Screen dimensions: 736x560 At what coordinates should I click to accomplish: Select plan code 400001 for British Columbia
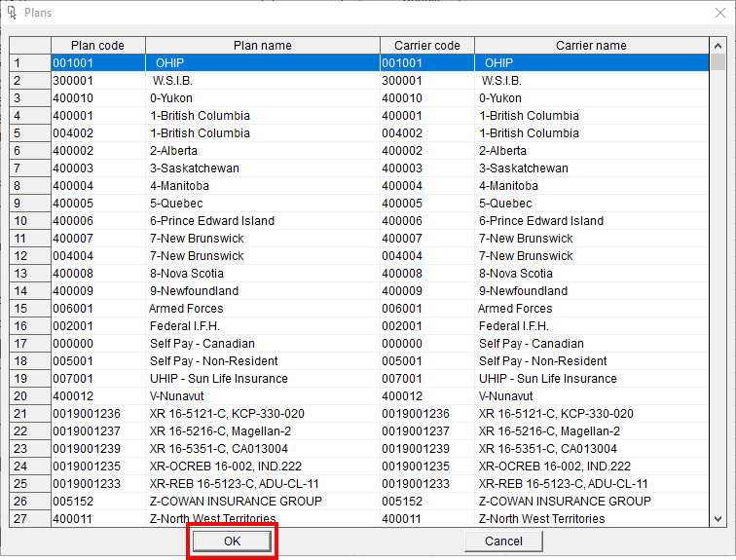97,116
